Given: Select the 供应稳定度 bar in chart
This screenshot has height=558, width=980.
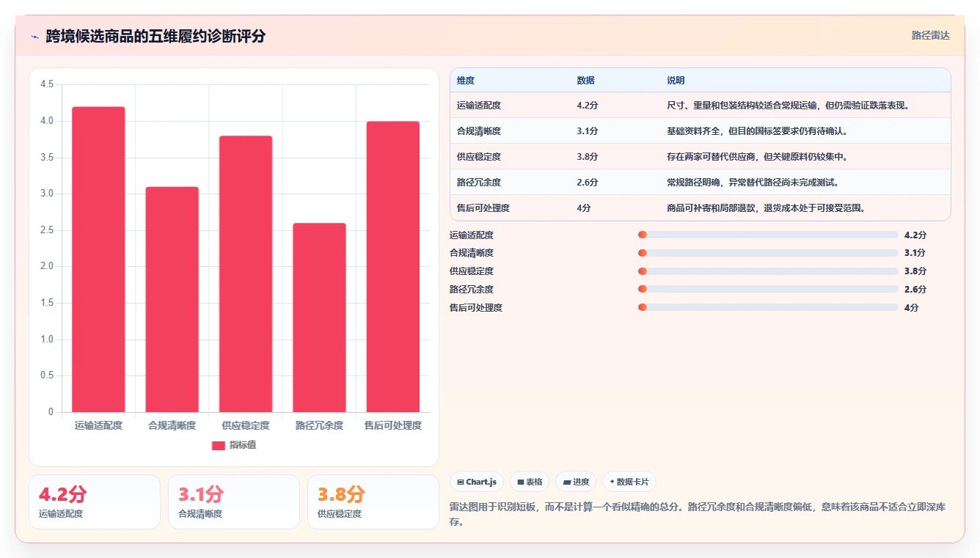Looking at the screenshot, I should (246, 274).
